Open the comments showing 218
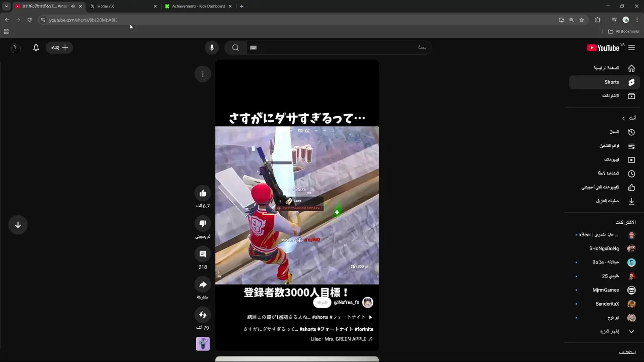 point(203,254)
